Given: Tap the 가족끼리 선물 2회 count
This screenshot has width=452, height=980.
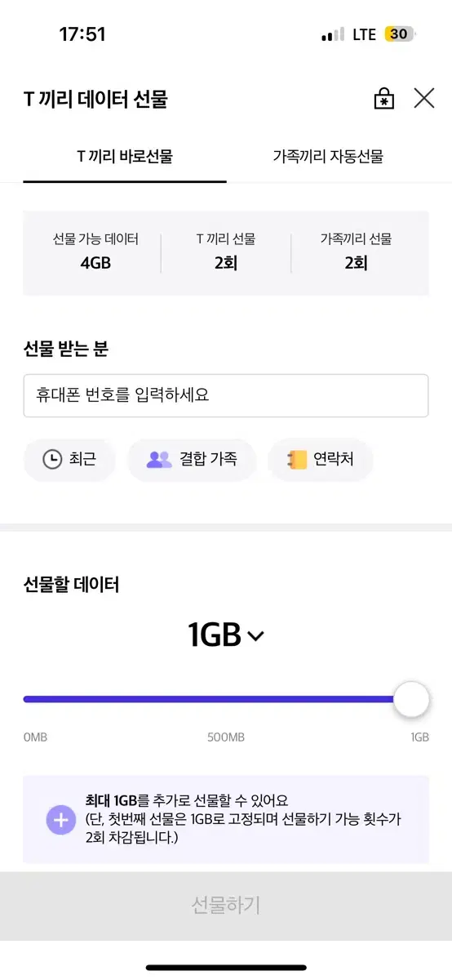Looking at the screenshot, I should click(x=356, y=252).
